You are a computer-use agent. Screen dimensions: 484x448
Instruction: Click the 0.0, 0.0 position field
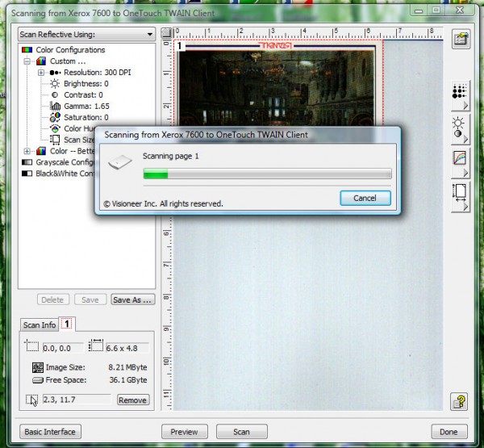coord(63,348)
